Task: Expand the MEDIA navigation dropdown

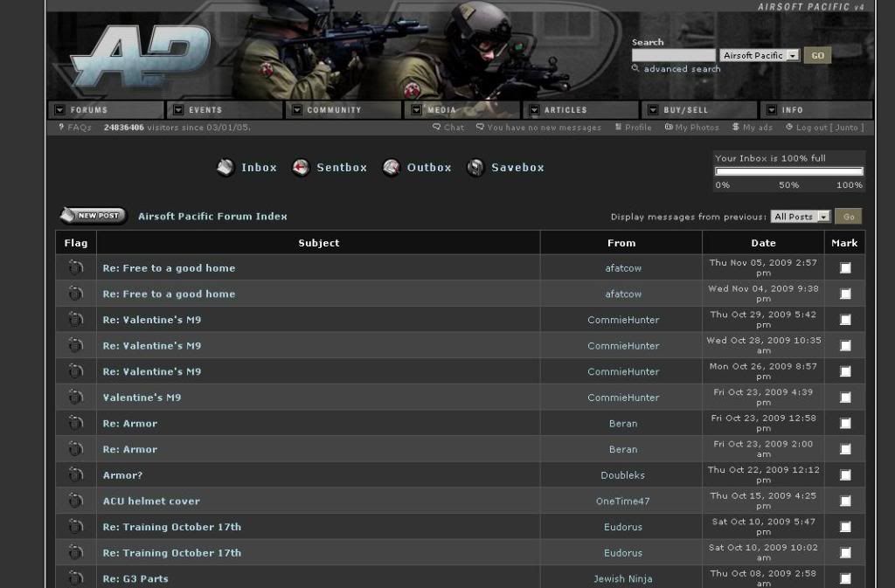Action: [417, 109]
